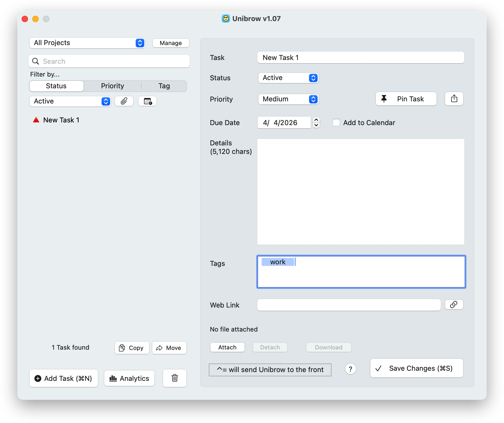Click the Due Date stepper arrows
The image size is (504, 423).
coord(316,123)
